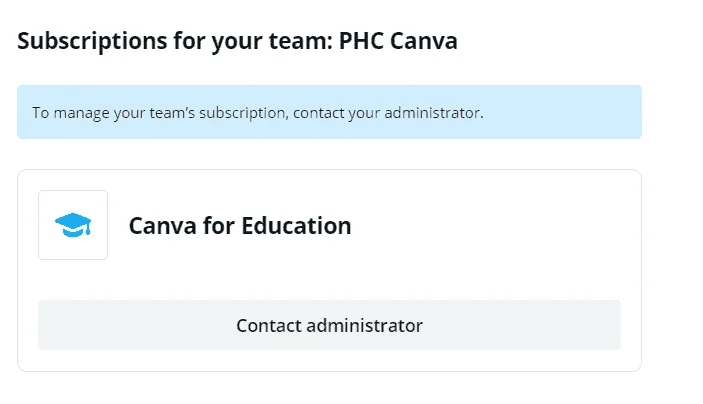Select the Canva for Education plan title

(x=240, y=226)
